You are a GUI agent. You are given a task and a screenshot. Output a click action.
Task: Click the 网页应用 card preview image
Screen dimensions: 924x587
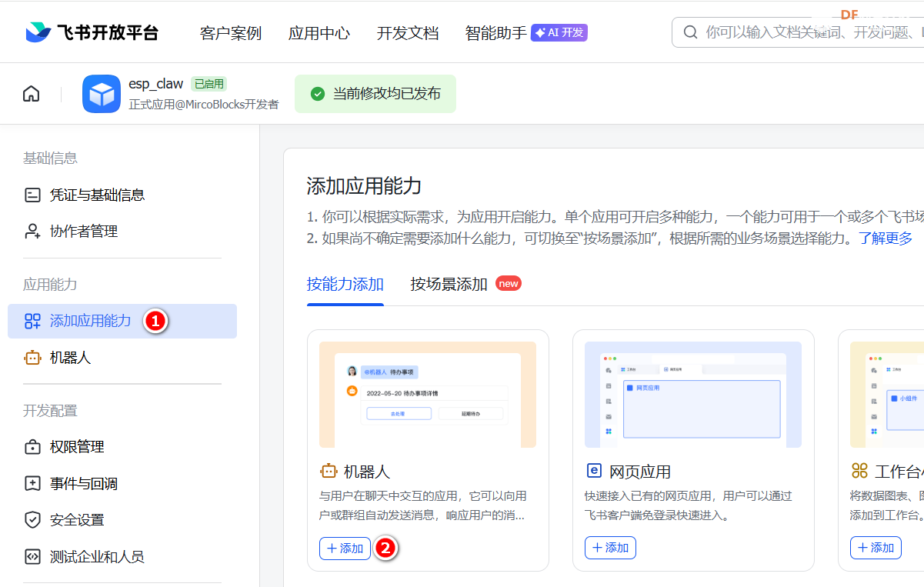tap(693, 395)
